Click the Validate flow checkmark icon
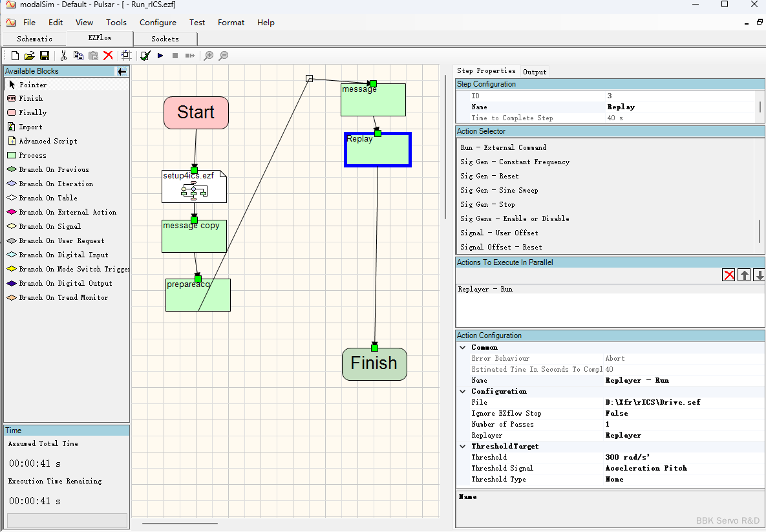The width and height of the screenshot is (766, 532). point(145,56)
